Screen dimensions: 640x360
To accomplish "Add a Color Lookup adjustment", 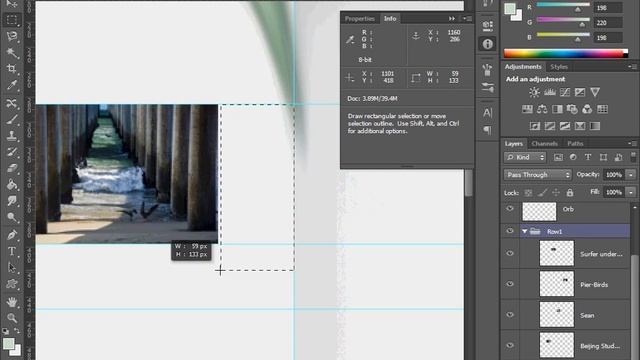I will pos(602,109).
